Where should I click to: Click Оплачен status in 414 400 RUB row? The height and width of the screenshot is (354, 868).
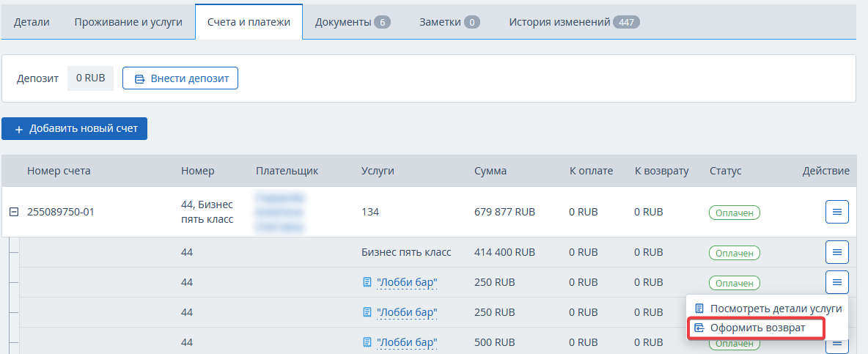pyautogui.click(x=734, y=253)
